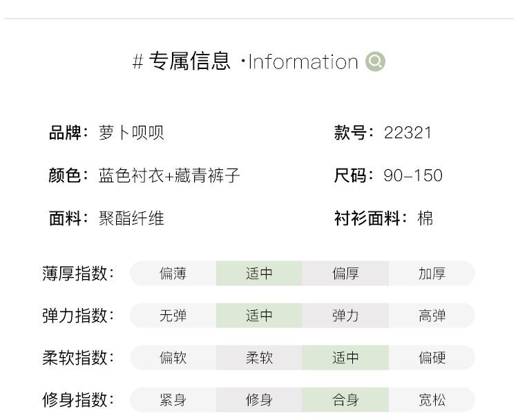Image resolution: width=518 pixels, height=420 pixels.
Task: Pick 高弹 elasticity option
Action: [432, 316]
